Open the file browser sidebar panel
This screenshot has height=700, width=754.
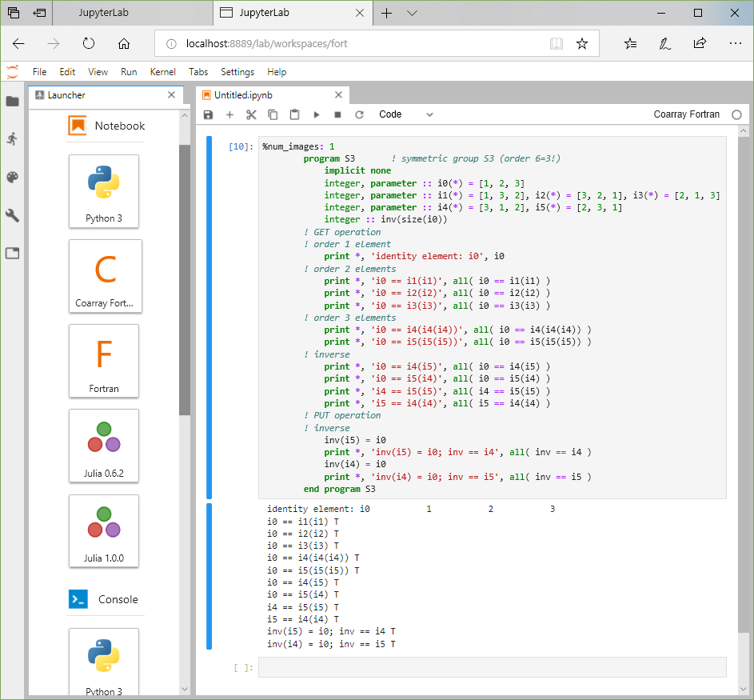(x=12, y=102)
